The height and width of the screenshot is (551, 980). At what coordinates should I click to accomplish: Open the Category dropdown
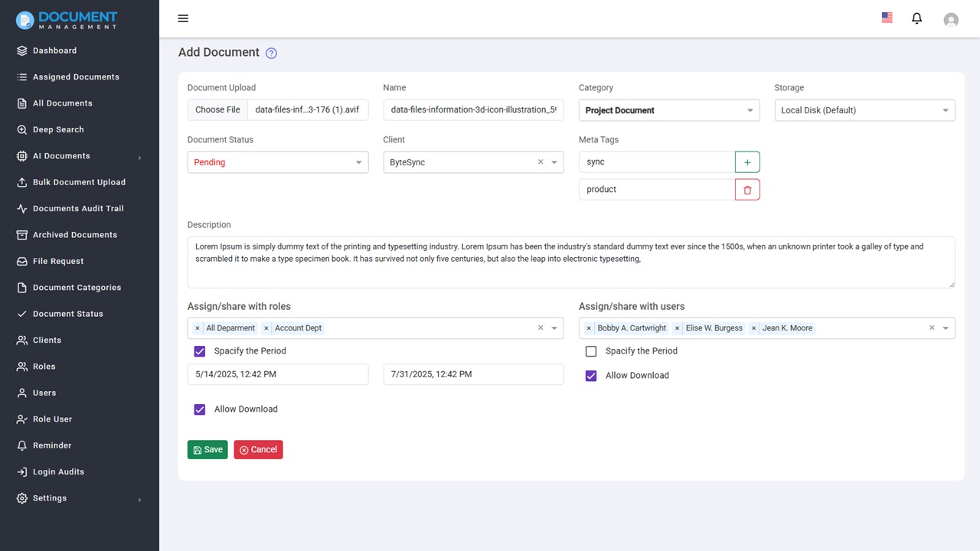pos(669,110)
